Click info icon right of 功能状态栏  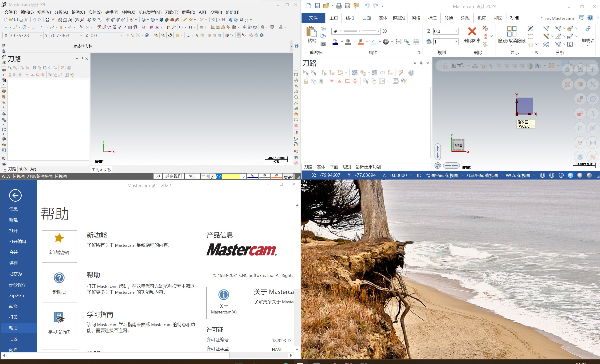(x=296, y=46)
